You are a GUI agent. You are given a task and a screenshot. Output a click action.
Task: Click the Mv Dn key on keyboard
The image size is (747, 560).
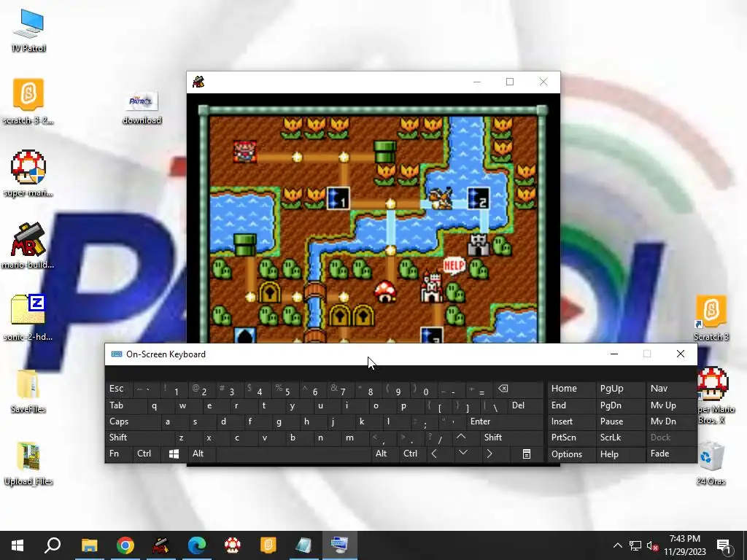tap(672, 421)
